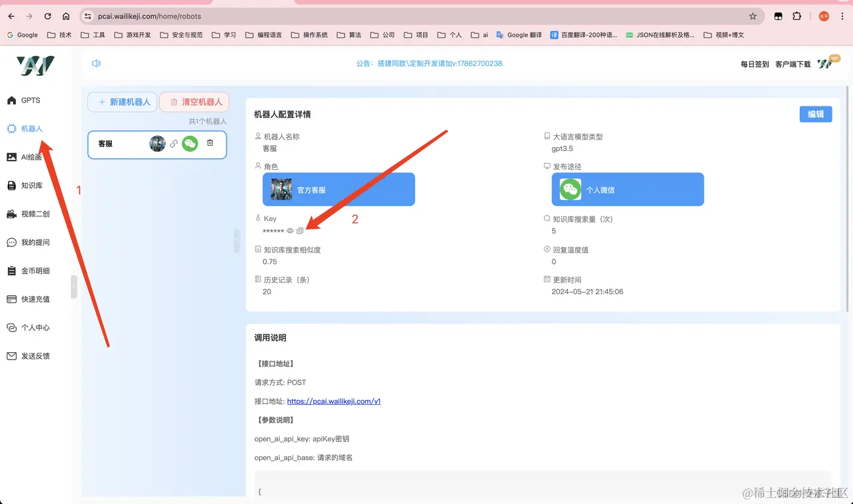The width and height of the screenshot is (853, 504).
Task: Open the 机器人 section in sidebar
Action: 32,128
